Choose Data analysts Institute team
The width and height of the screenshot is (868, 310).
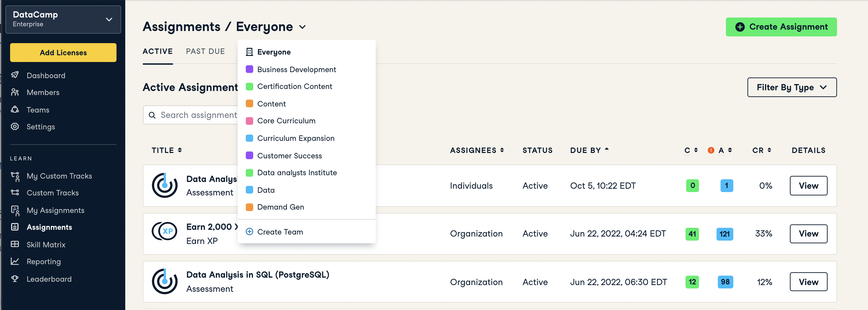pos(307,173)
